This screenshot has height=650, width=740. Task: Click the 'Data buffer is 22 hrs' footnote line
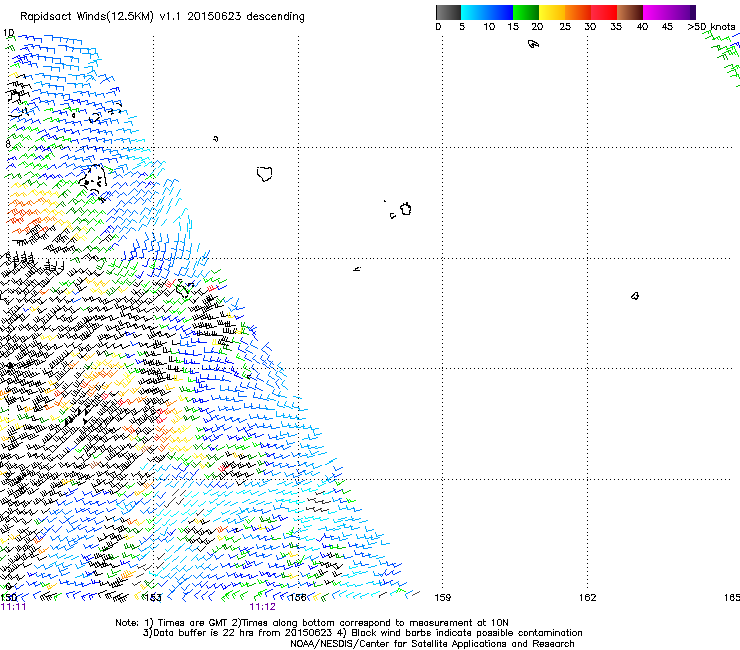point(362,633)
